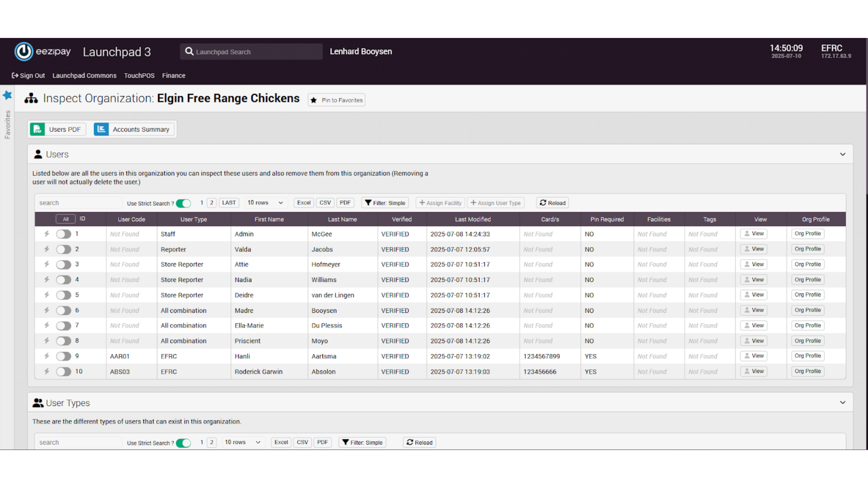868x488 pixels.
Task: Click Reload in the User Types table
Action: click(x=420, y=442)
